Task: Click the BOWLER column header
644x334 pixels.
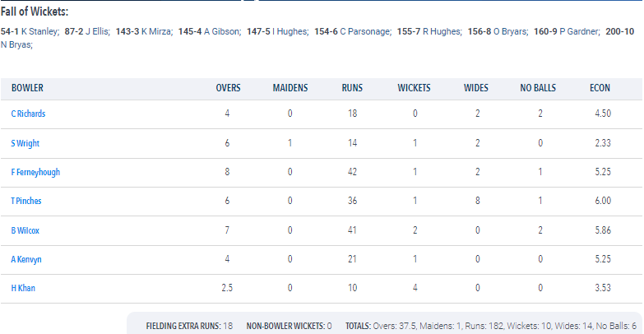Action: click(27, 88)
